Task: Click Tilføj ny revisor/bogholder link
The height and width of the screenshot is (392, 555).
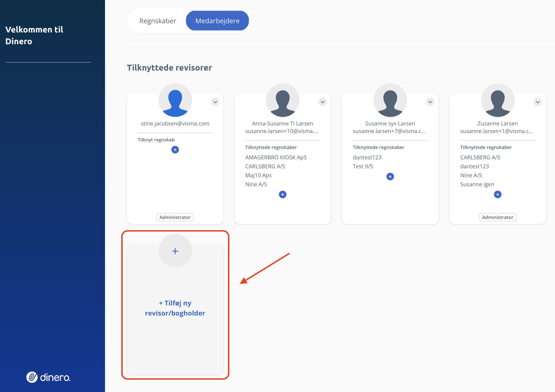Action: coord(175,308)
